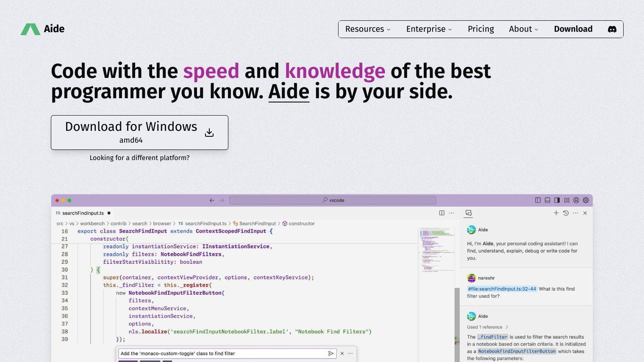This screenshot has height=362, width=644.
Task: Click the forward arrow in editor title bar
Action: click(x=222, y=200)
